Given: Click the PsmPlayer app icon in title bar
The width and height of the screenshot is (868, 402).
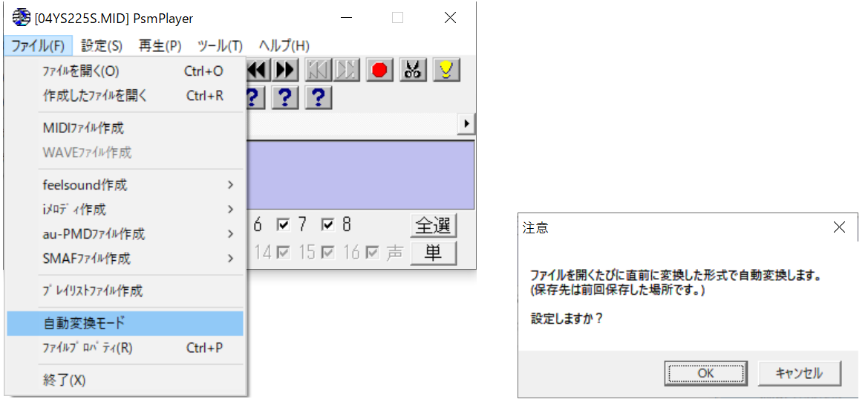Looking at the screenshot, I should click(x=21, y=19).
